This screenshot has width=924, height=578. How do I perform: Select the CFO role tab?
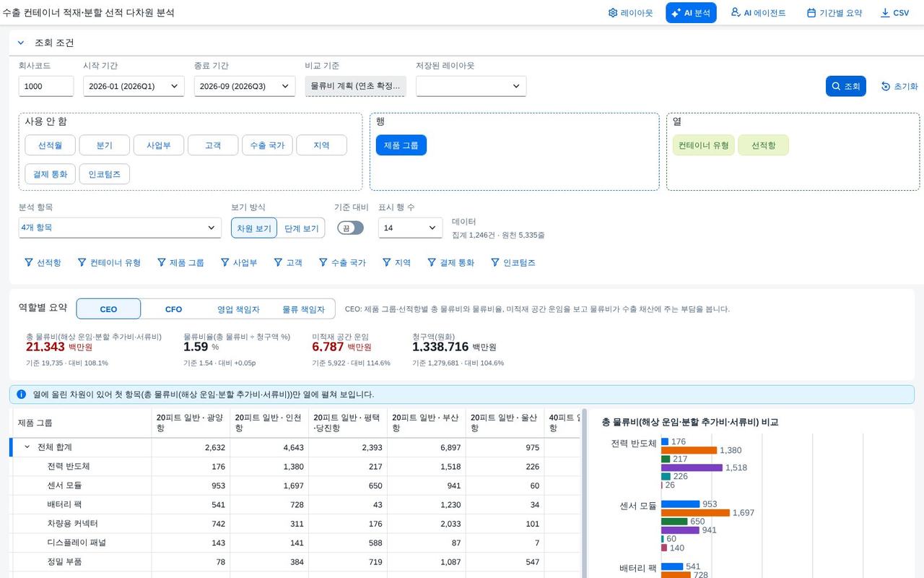point(173,309)
